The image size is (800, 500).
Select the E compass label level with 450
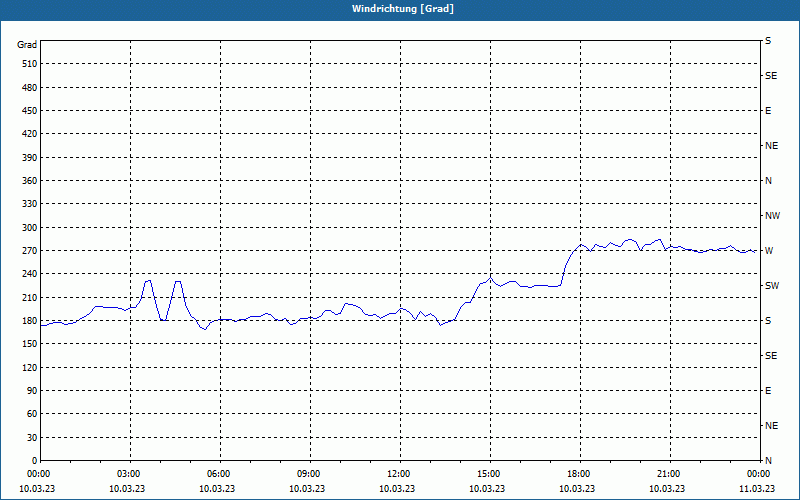click(x=768, y=111)
